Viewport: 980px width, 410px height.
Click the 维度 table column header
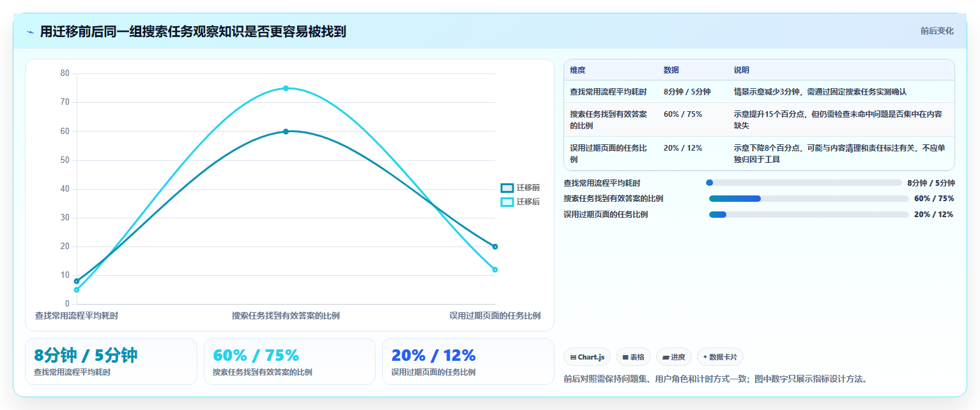click(578, 70)
